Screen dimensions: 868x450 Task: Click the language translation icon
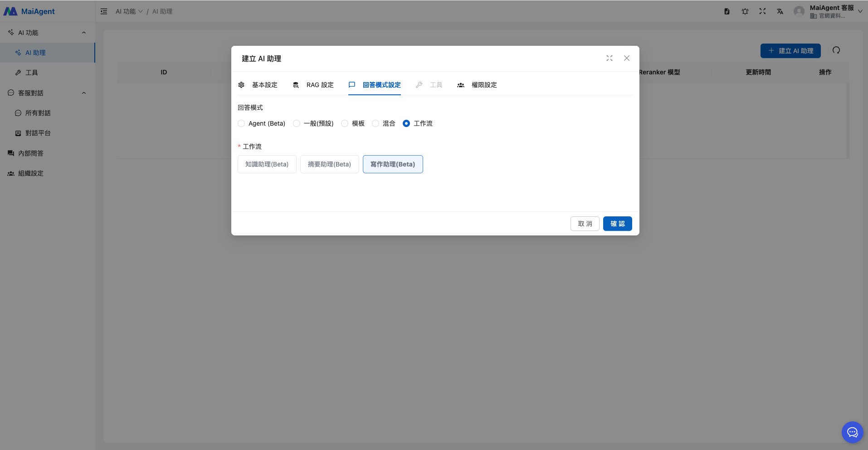[x=780, y=11]
